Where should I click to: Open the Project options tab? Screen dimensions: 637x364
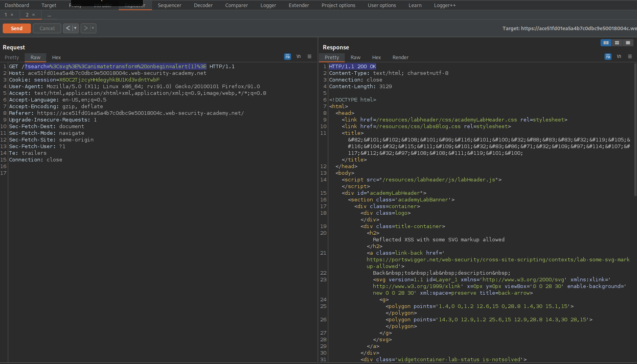tap(338, 5)
